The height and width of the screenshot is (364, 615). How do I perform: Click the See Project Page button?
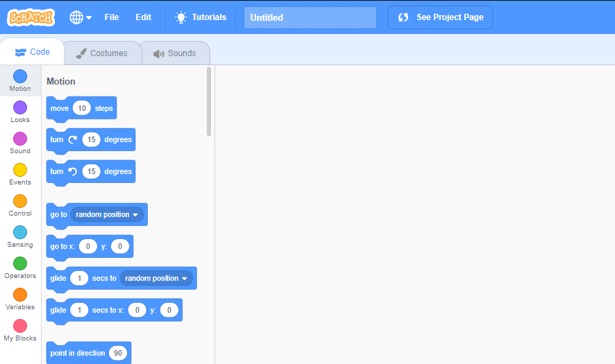440,18
